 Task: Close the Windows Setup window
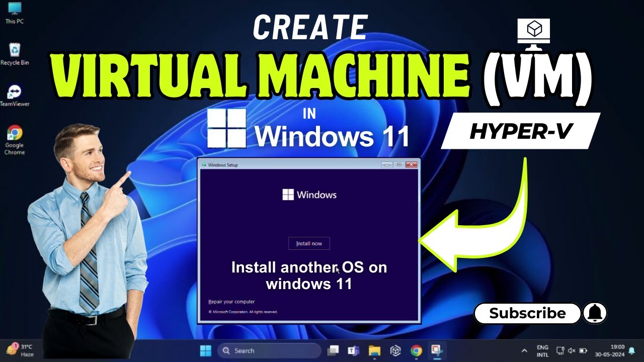click(412, 164)
